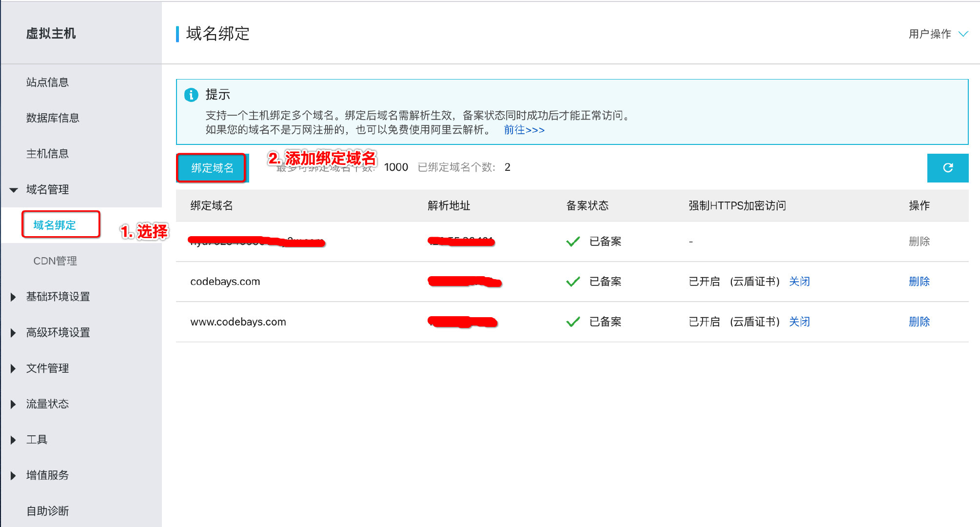The image size is (980, 527).
Task: Click the info icon in the tip banner
Action: coord(191,94)
